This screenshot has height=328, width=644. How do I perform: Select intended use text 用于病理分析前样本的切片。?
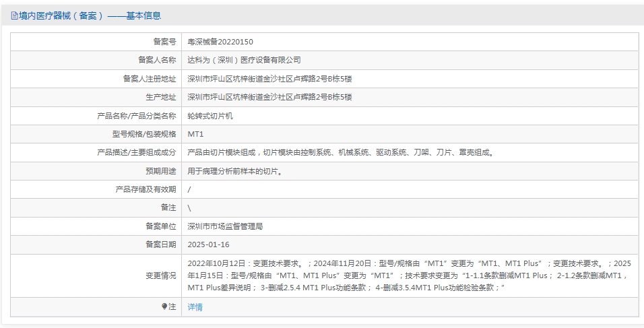[236, 172]
